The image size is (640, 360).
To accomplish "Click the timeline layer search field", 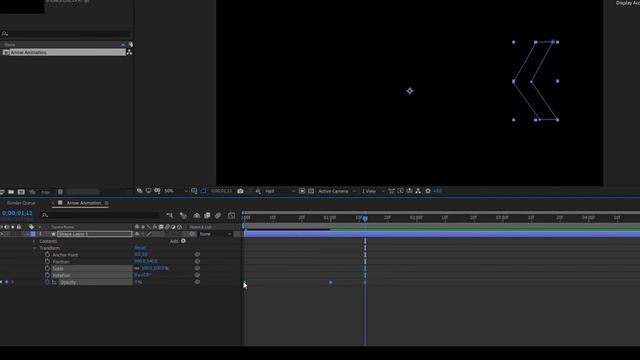I will 100,215.
